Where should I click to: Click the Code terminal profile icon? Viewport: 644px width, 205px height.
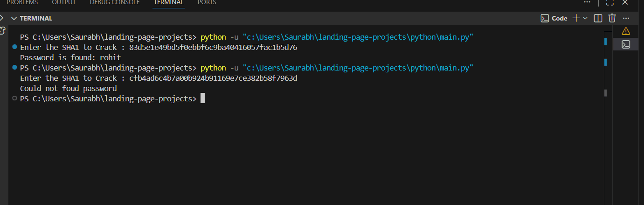(544, 18)
